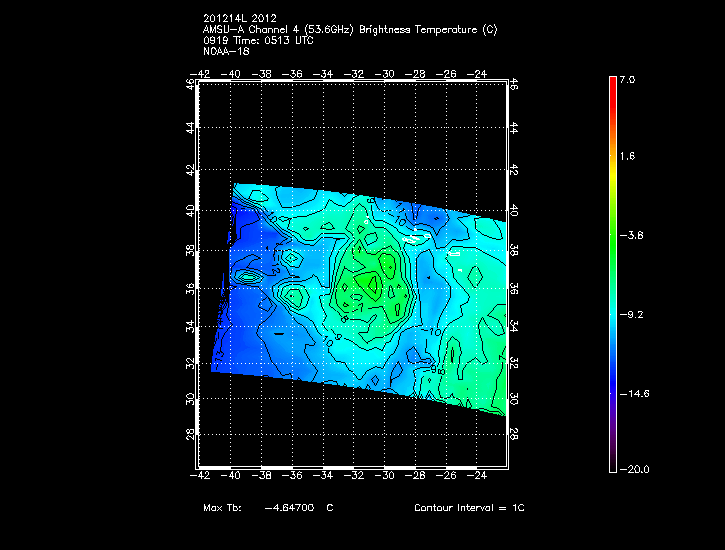
Task: Click the Contour Interval = 1C text
Action: [x=469, y=509]
